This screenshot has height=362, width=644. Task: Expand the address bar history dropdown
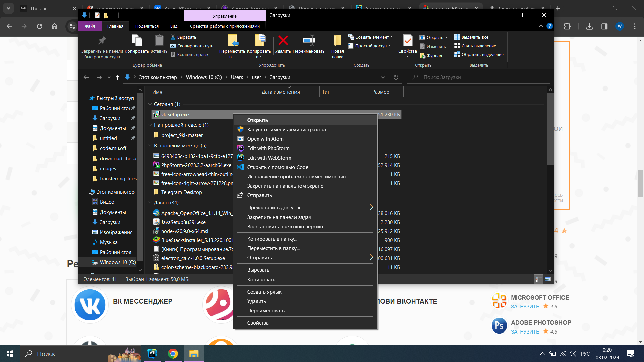click(383, 77)
